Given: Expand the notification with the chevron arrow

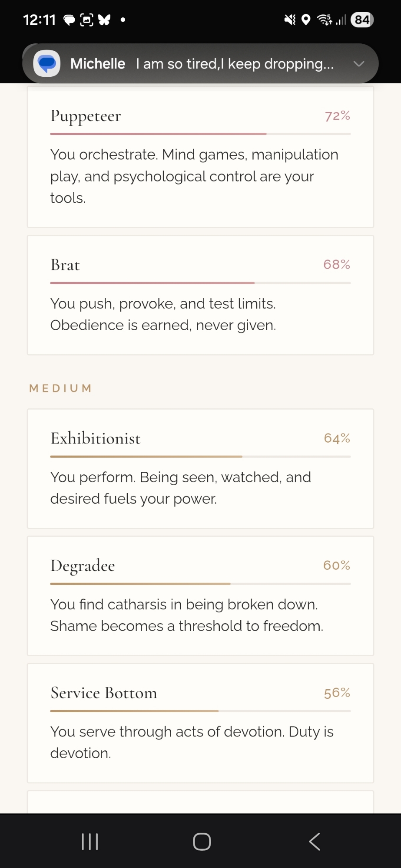Looking at the screenshot, I should click(x=359, y=64).
